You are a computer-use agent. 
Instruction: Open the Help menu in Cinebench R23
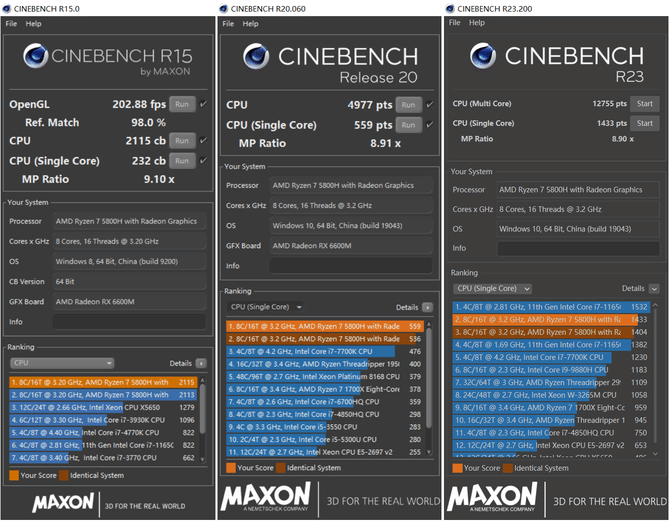pos(481,23)
